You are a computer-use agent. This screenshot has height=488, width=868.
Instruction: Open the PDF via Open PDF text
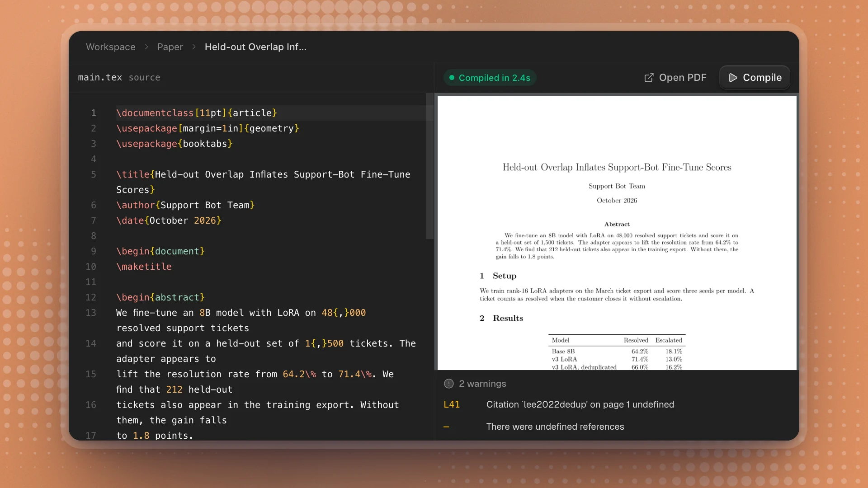[x=683, y=78]
